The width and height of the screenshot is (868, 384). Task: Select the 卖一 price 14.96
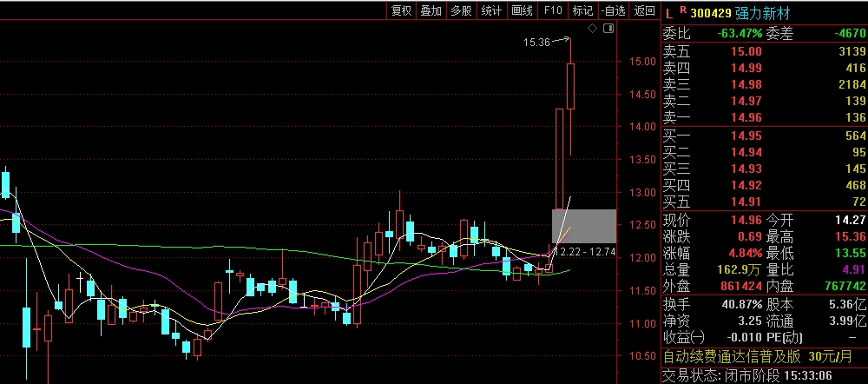pos(746,117)
